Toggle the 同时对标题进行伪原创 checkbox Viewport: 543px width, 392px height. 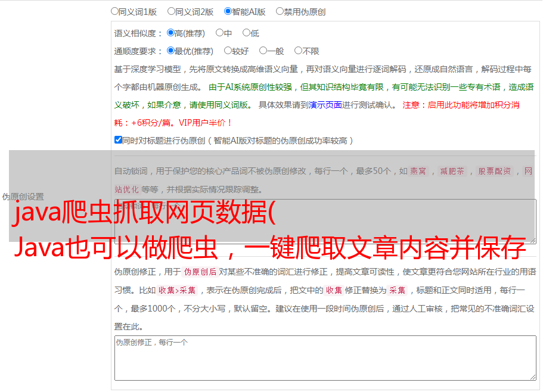click(x=119, y=140)
